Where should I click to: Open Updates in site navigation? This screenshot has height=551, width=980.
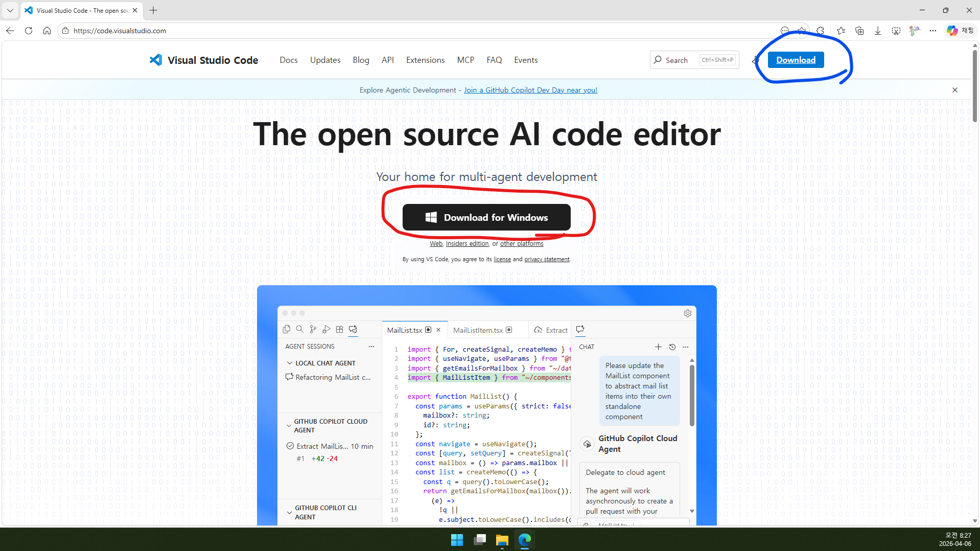[x=325, y=60]
